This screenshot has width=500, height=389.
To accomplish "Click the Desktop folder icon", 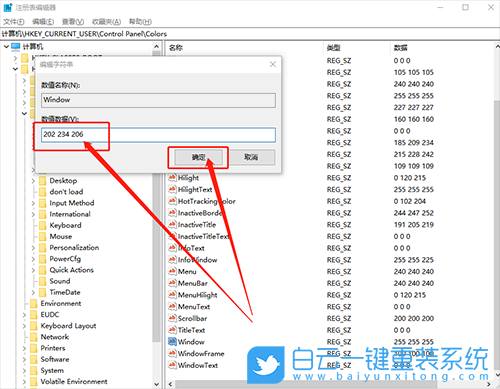I will point(42,181).
